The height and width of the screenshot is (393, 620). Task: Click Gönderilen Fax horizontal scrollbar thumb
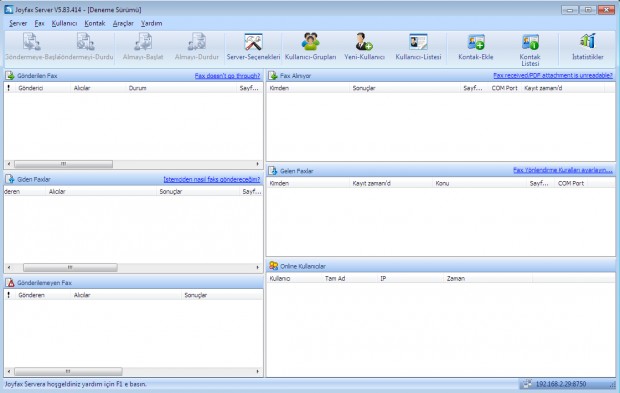pos(63,164)
